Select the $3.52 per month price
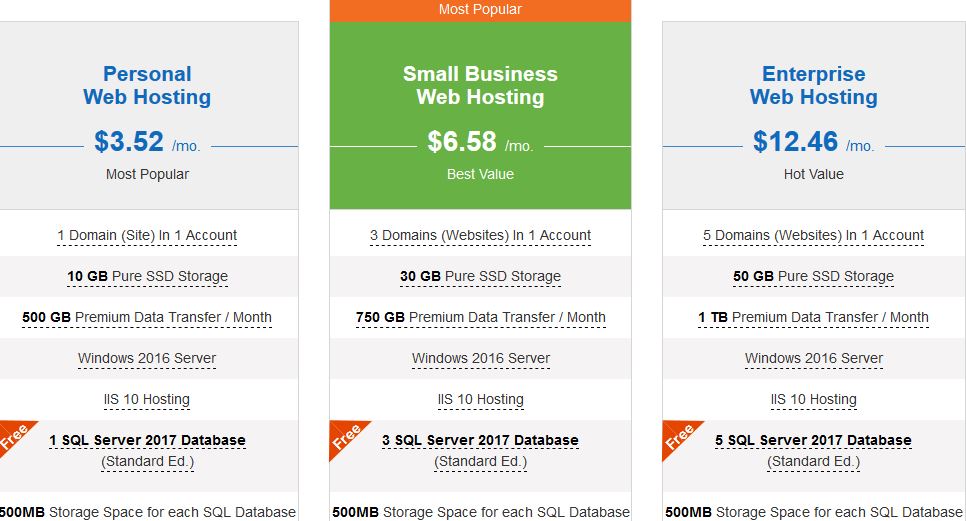The image size is (966, 521). (x=147, y=142)
